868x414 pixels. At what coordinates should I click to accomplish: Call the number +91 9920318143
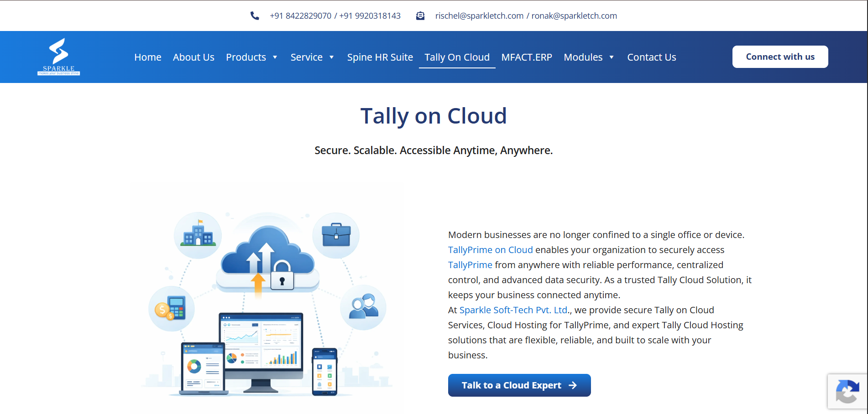pyautogui.click(x=370, y=16)
